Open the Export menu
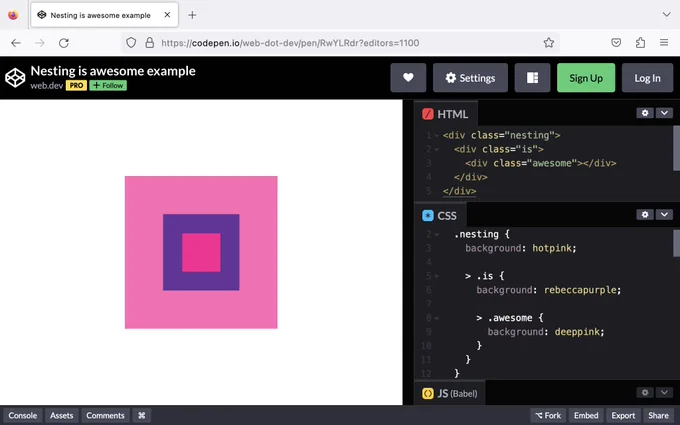Viewport: 680px width, 425px height. 623,415
